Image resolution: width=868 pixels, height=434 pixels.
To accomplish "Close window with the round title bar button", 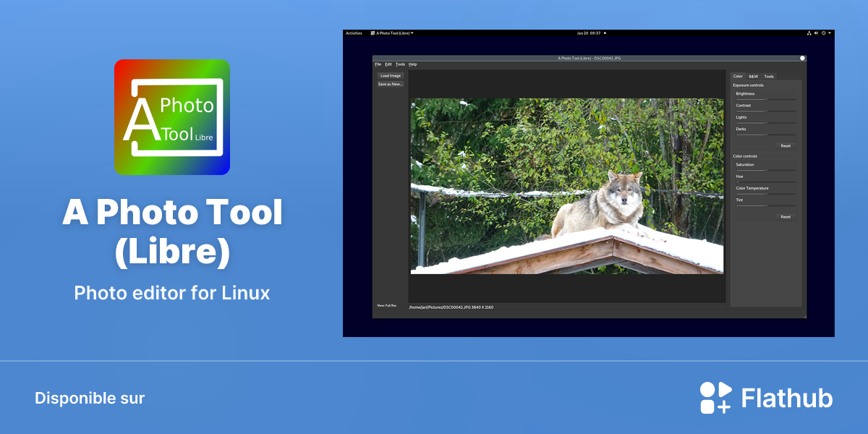I will 802,58.
